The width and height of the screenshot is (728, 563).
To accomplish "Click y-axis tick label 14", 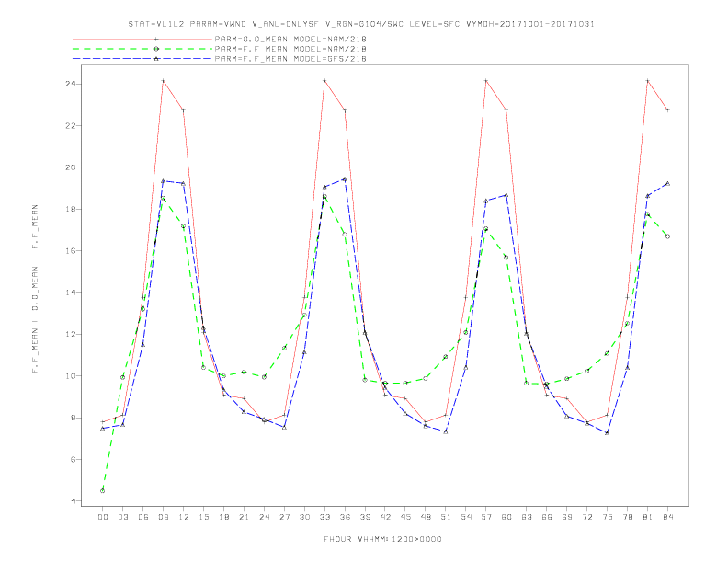I will (x=71, y=293).
